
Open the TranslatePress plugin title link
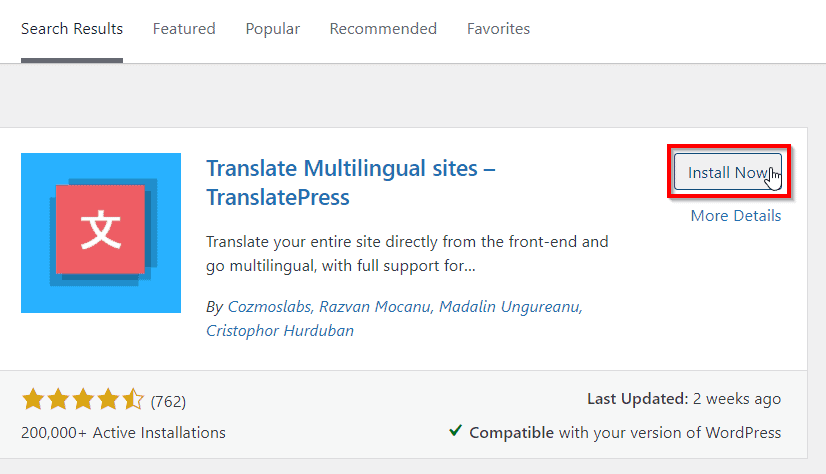(350, 183)
